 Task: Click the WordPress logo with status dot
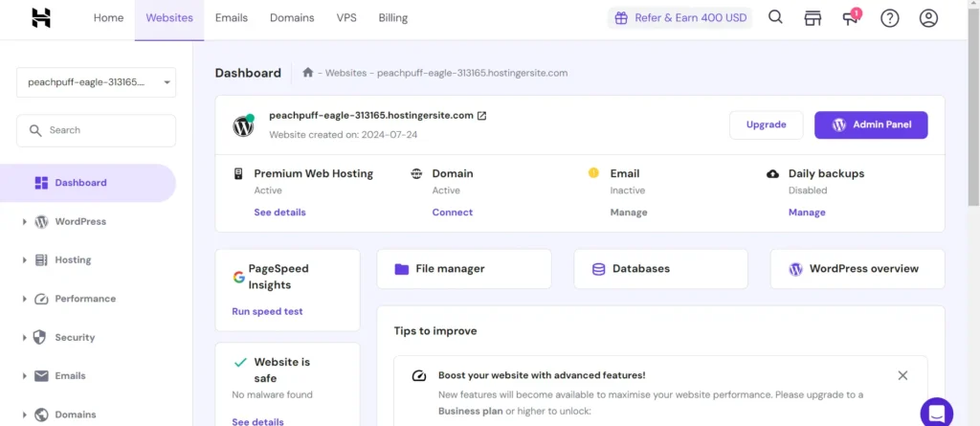[x=243, y=125]
